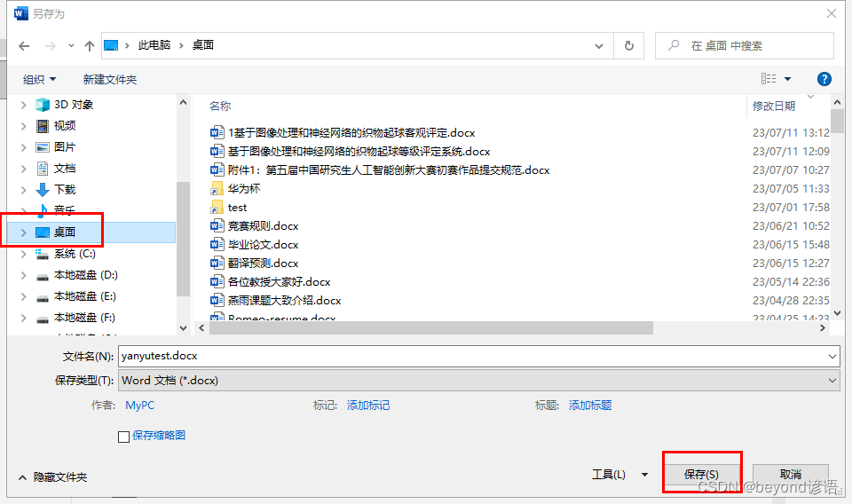852x504 pixels.
Task: Select 本地磁盘 (F:) drive
Action: click(85, 317)
